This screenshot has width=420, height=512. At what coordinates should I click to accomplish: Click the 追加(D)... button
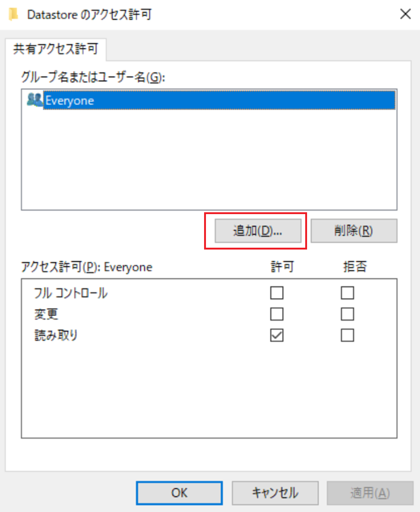(258, 231)
